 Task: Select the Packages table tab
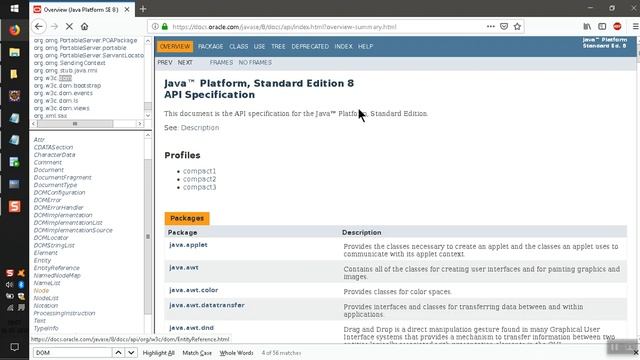click(187, 218)
